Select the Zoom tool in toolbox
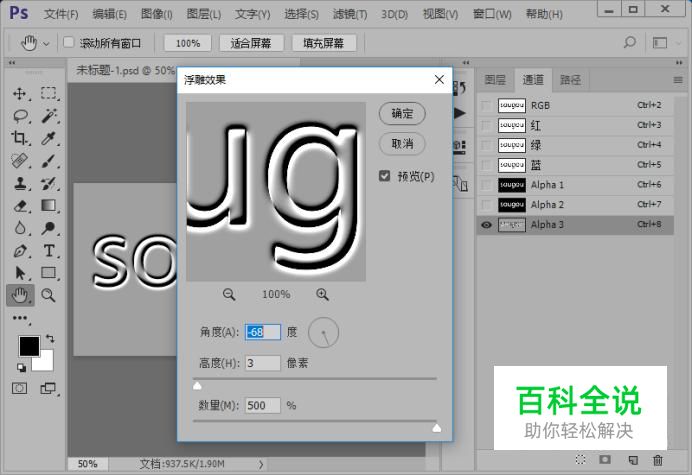 tap(49, 295)
